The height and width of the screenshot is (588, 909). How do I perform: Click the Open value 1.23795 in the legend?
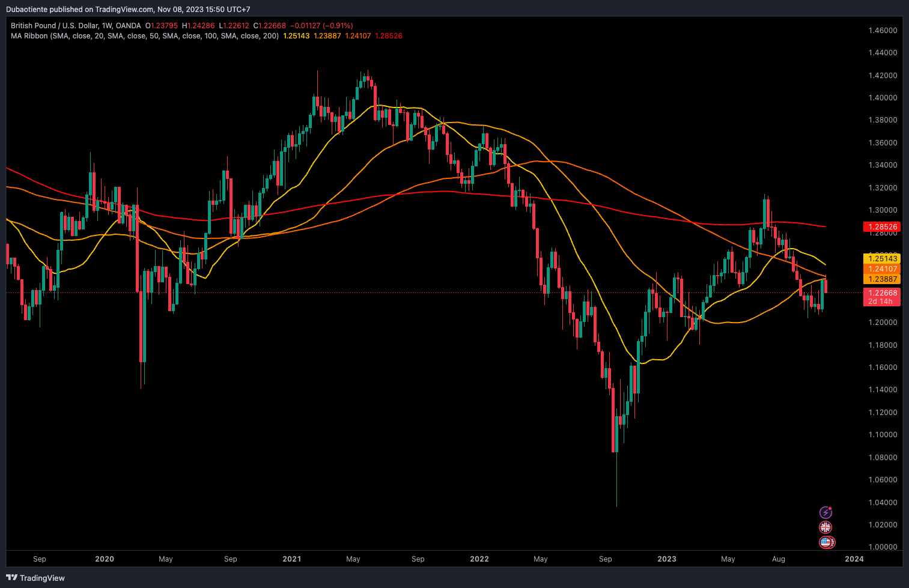tap(164, 26)
